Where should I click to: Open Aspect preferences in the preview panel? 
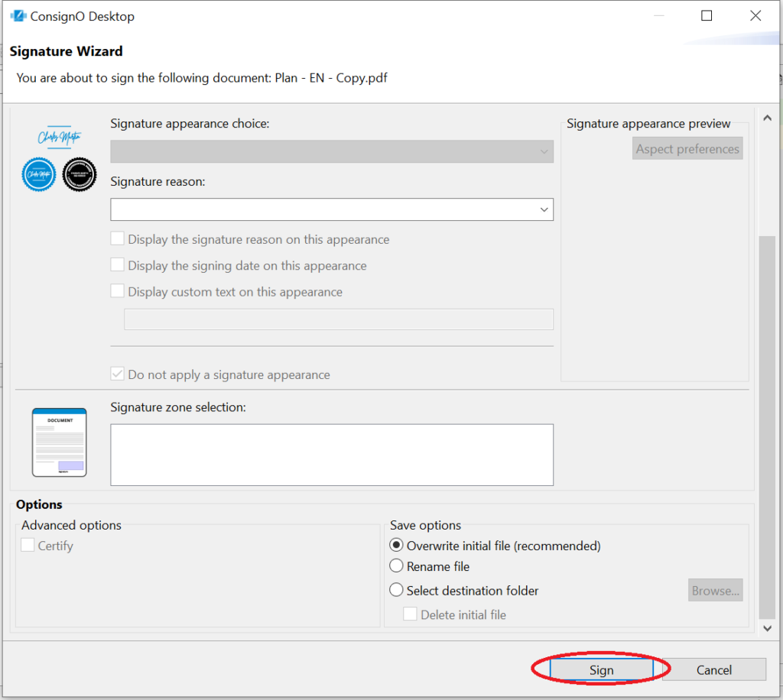tap(687, 148)
